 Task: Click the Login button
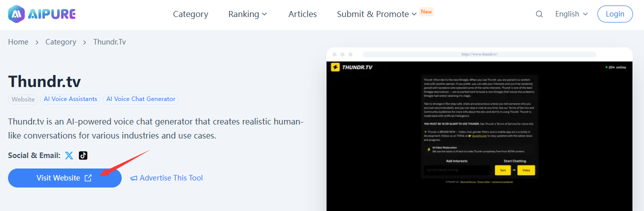pyautogui.click(x=615, y=14)
